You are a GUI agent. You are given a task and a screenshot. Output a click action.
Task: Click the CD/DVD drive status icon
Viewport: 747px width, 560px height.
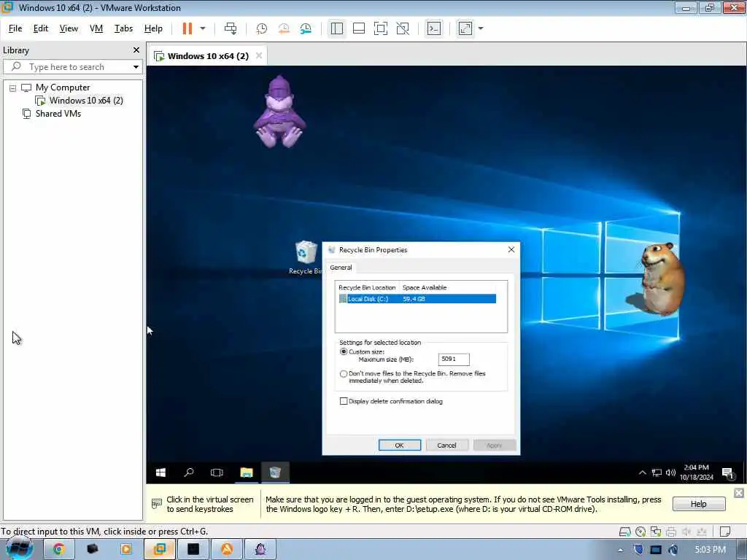pos(640,532)
